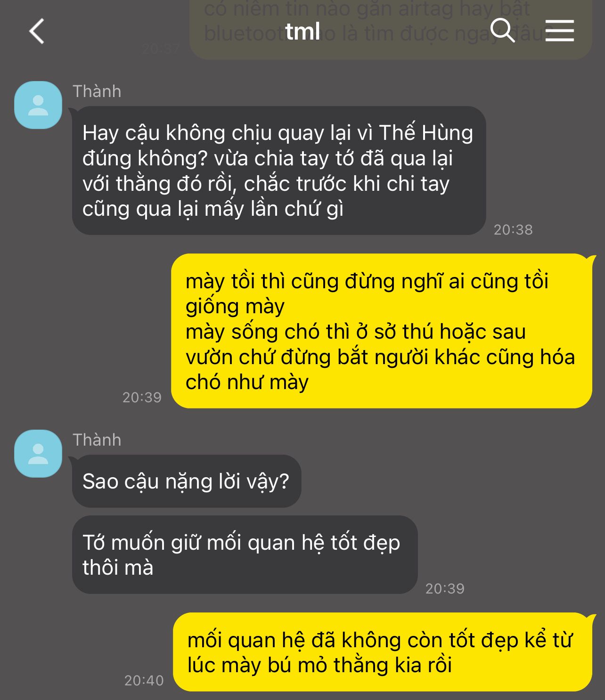Image resolution: width=605 pixels, height=700 pixels.
Task: Select message 'Sao cậu nặng lời vậy?'
Action: (187, 481)
